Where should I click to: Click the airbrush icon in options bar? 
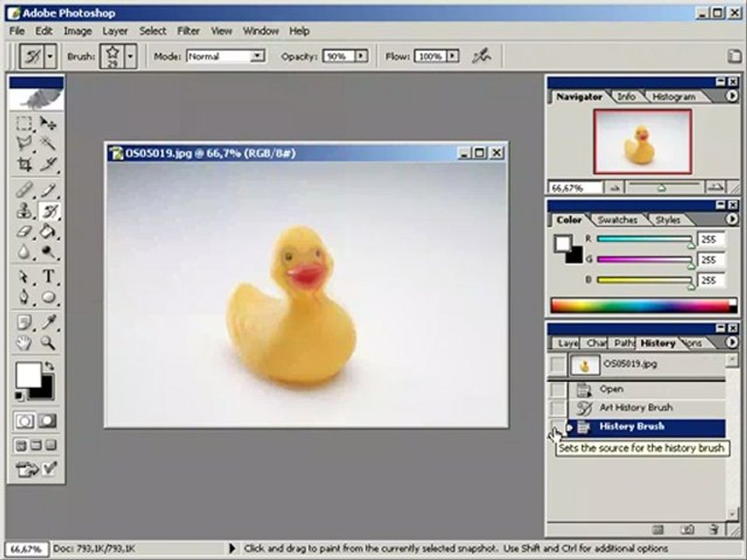[x=481, y=56]
